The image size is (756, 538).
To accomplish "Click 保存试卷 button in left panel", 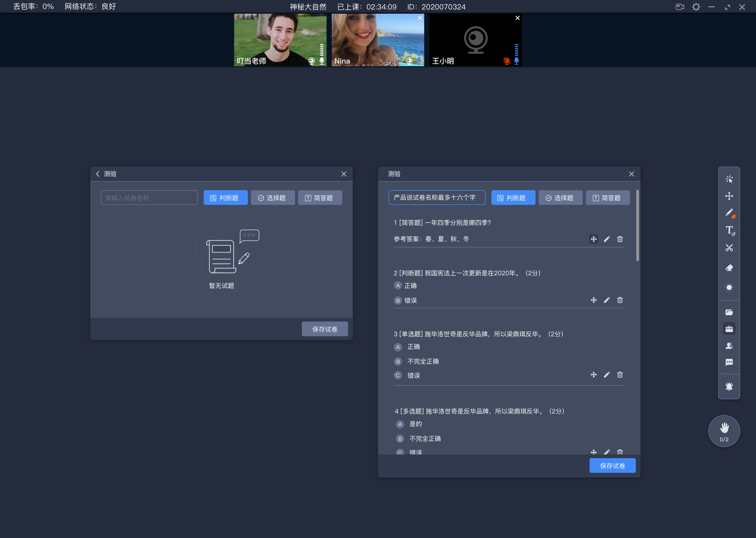I will click(x=324, y=329).
